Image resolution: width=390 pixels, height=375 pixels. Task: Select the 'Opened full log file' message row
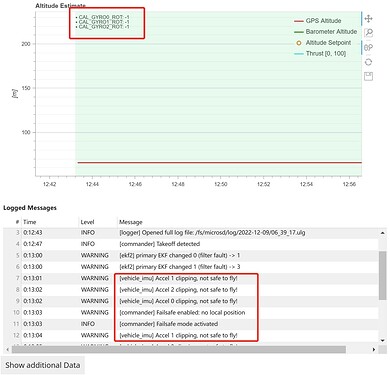point(191,233)
